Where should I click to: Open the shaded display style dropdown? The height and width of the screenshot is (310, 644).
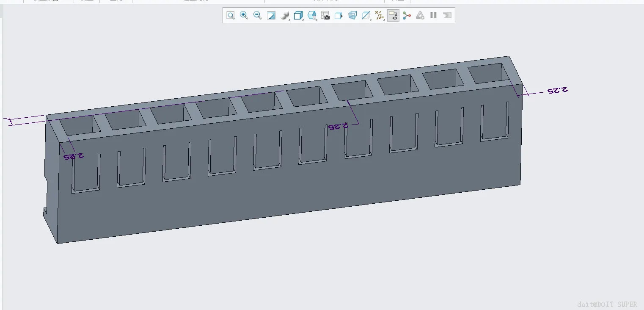tap(285, 16)
